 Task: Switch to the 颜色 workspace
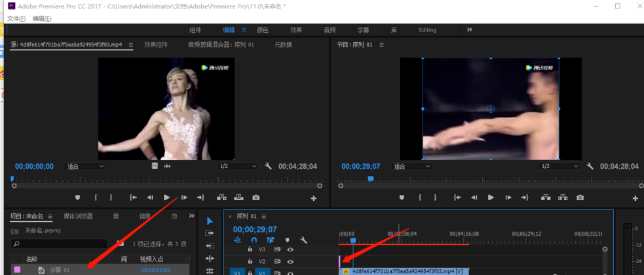coord(262,30)
